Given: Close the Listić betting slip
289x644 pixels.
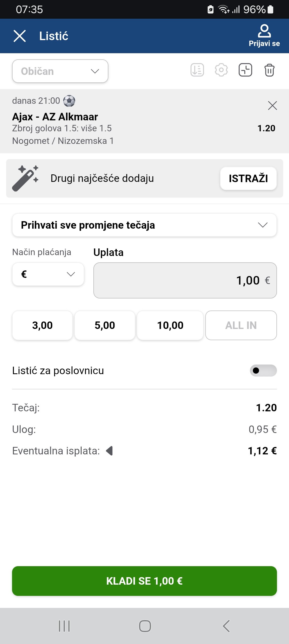Looking at the screenshot, I should click(x=20, y=36).
